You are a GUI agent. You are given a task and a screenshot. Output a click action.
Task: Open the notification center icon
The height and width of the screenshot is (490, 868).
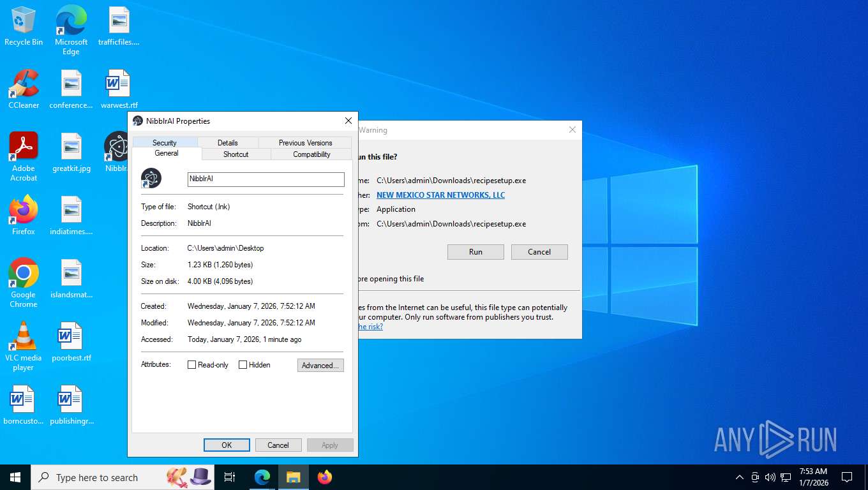(847, 477)
